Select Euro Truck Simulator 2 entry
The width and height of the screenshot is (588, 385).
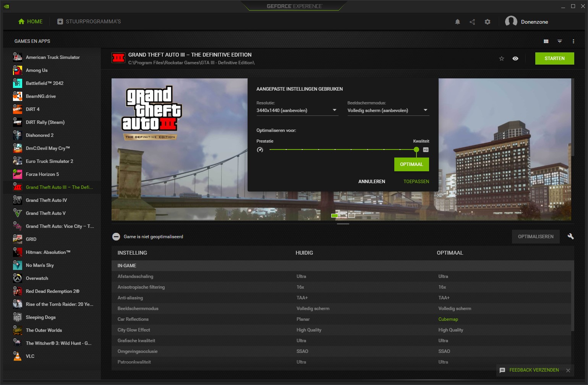pyautogui.click(x=52, y=161)
